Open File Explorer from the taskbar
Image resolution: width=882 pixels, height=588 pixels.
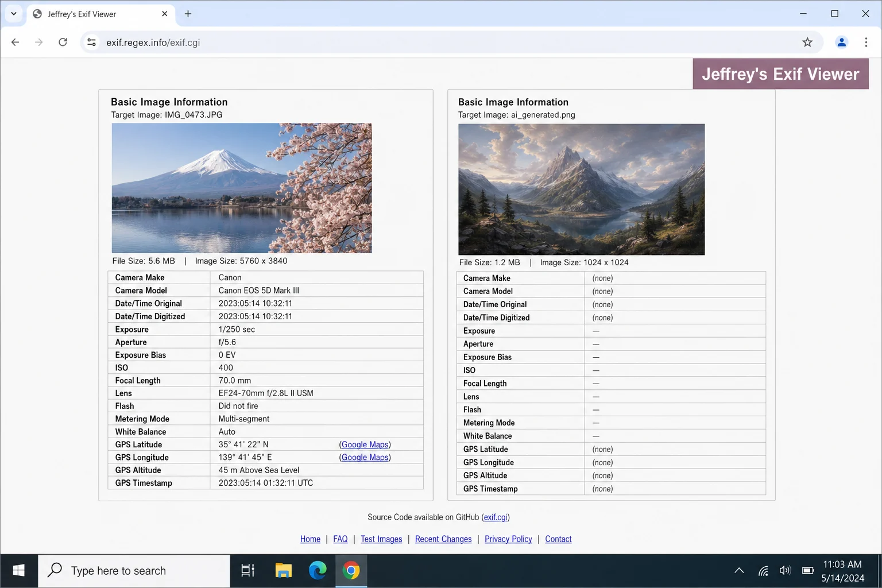[283, 570]
